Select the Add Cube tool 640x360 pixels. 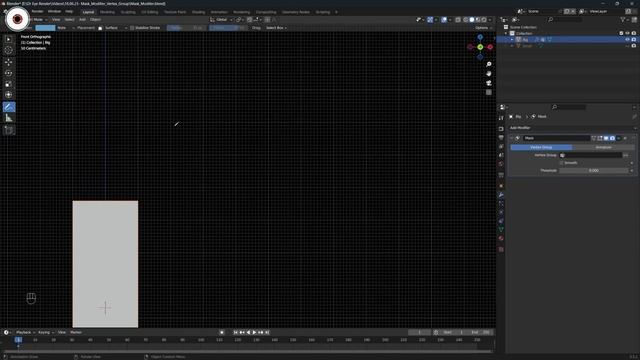coord(9,130)
